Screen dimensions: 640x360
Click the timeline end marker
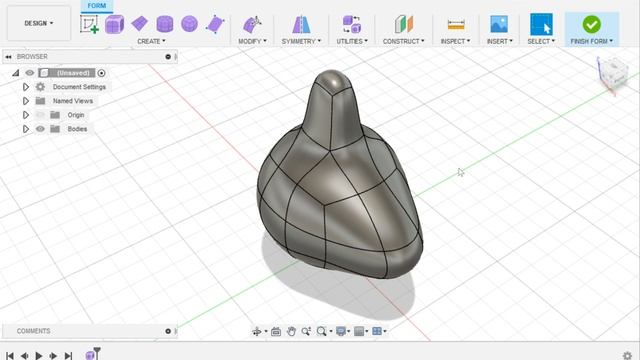tap(97, 352)
